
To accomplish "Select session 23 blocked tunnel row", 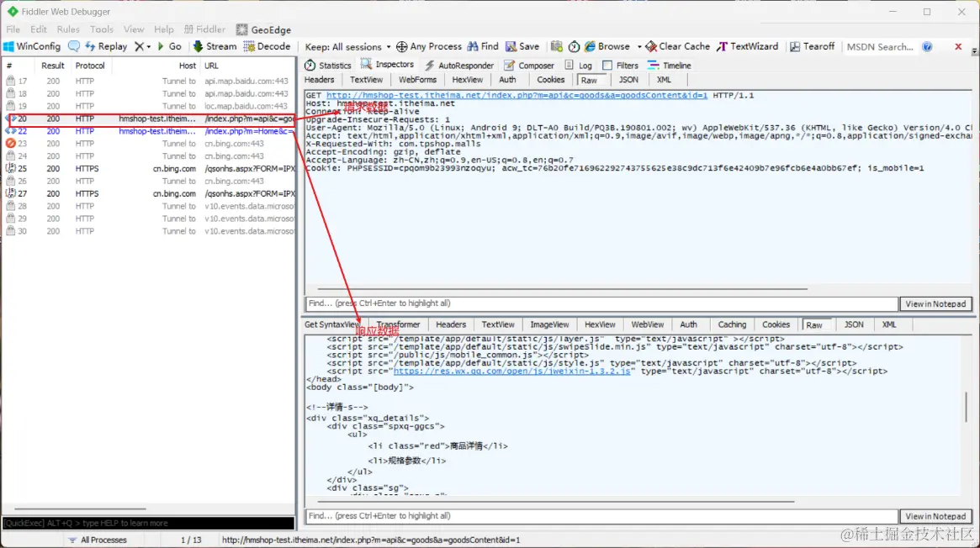I will tap(149, 144).
